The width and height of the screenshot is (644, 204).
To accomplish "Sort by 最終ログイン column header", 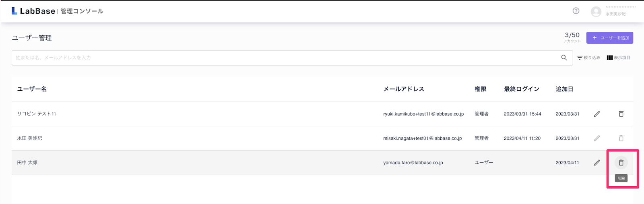I will pos(522,89).
